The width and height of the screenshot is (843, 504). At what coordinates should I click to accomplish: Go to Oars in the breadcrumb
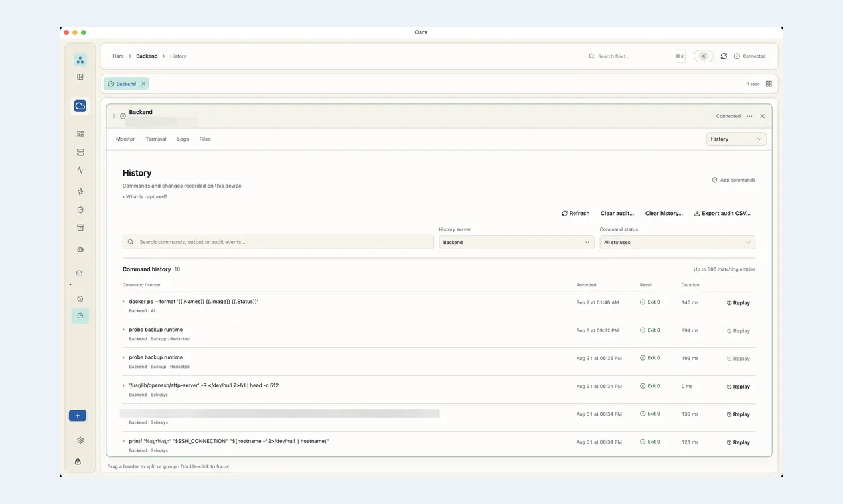point(118,56)
